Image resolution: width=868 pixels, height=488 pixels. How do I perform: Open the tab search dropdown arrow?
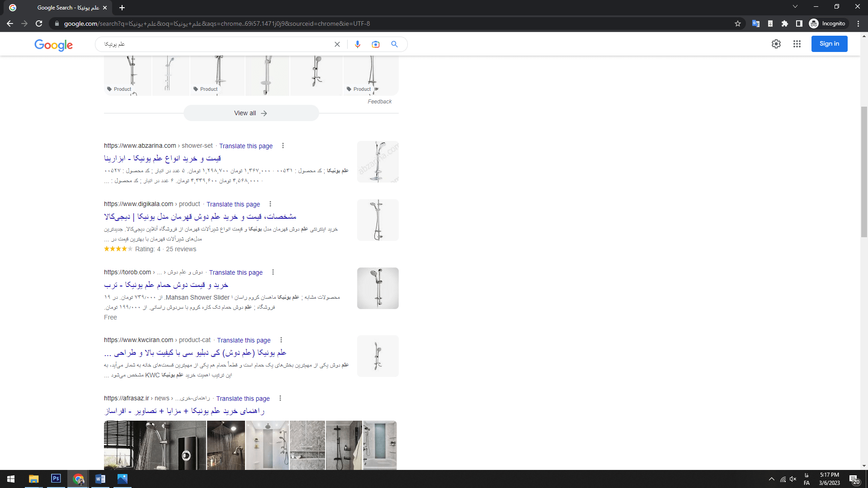pos(795,6)
